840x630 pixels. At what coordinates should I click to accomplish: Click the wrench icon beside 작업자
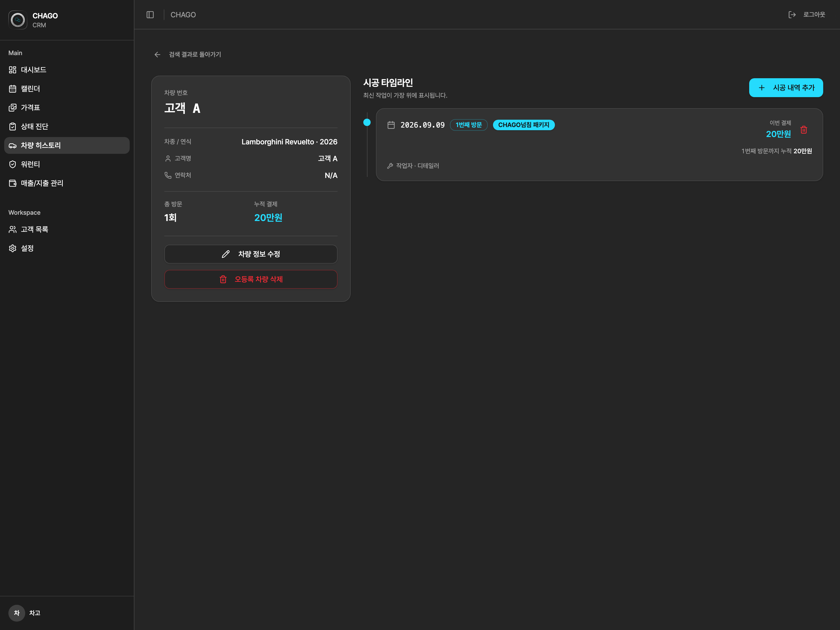(390, 166)
